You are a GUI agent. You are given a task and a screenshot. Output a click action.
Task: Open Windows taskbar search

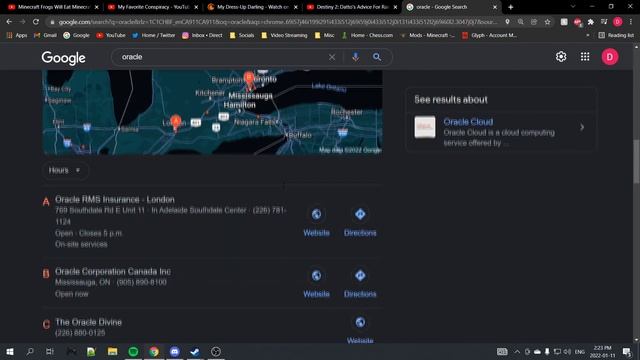click(30, 351)
